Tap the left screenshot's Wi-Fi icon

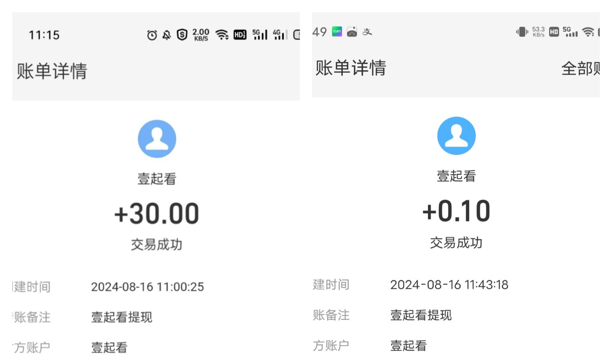222,35
